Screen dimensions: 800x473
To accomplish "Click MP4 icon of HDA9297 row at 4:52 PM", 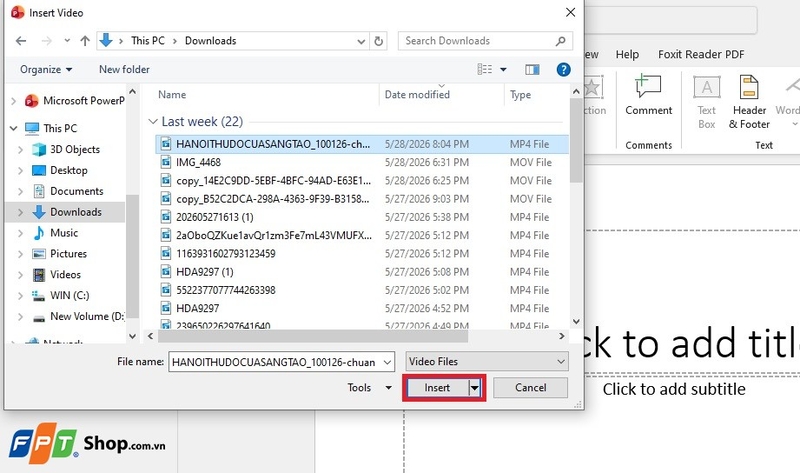I will pyautogui.click(x=165, y=308).
